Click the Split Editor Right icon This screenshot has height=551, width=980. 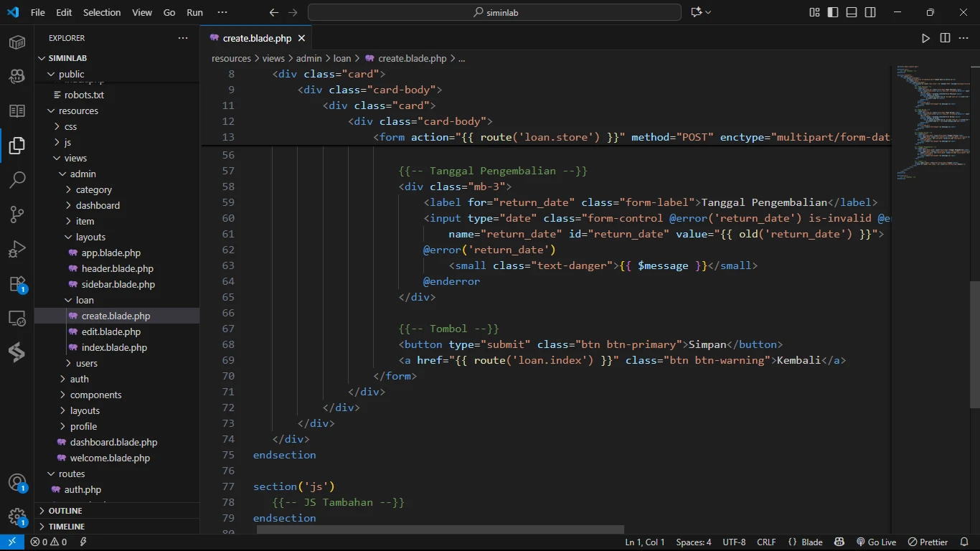coord(945,38)
